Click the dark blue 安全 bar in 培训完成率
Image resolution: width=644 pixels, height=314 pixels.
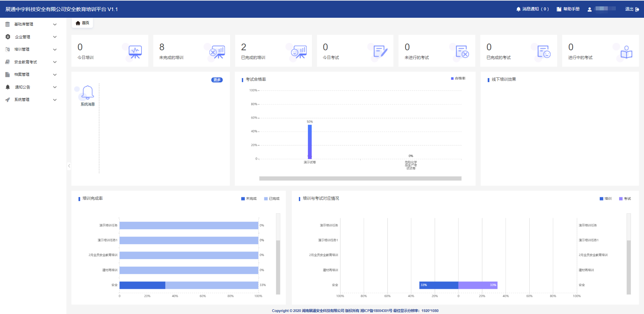142,285
